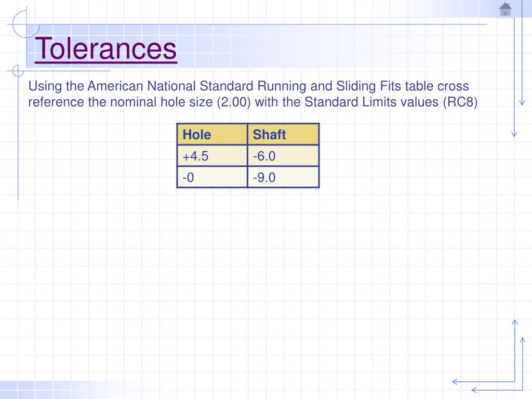The height and width of the screenshot is (399, 532).
Task: Click the home icon in top corner
Action: click(506, 9)
